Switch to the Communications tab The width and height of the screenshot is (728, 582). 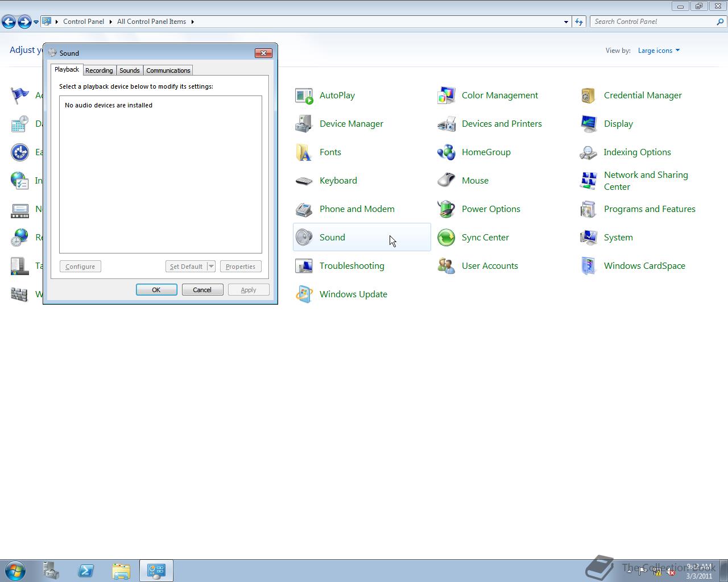click(x=168, y=70)
